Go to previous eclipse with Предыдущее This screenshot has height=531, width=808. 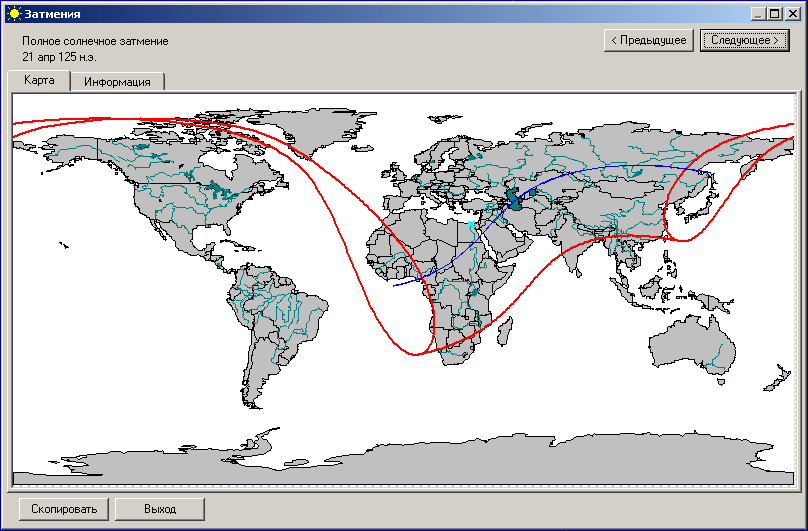[x=648, y=40]
